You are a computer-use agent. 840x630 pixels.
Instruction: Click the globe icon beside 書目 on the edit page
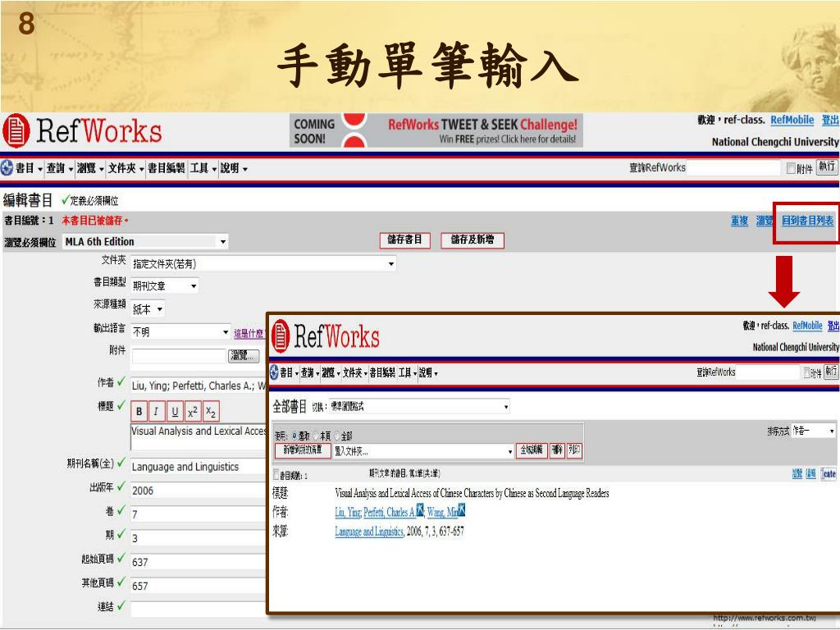pyautogui.click(x=7, y=168)
